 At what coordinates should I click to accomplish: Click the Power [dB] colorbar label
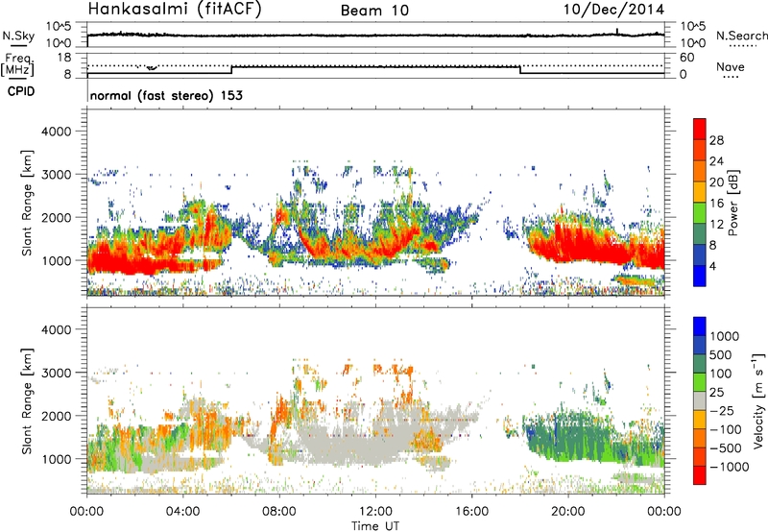coord(733,203)
